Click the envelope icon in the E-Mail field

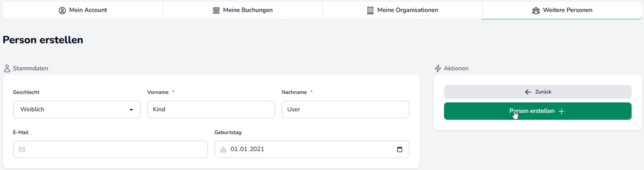tap(22, 149)
